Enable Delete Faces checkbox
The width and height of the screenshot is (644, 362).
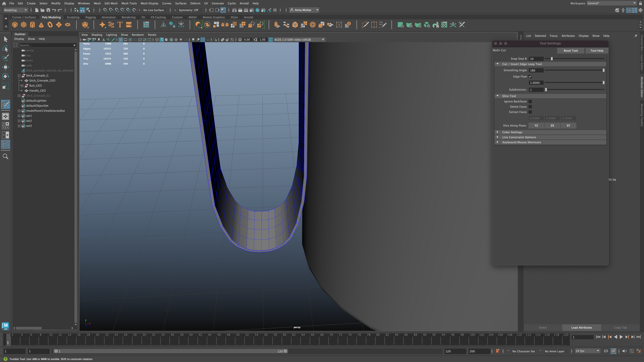click(x=530, y=107)
